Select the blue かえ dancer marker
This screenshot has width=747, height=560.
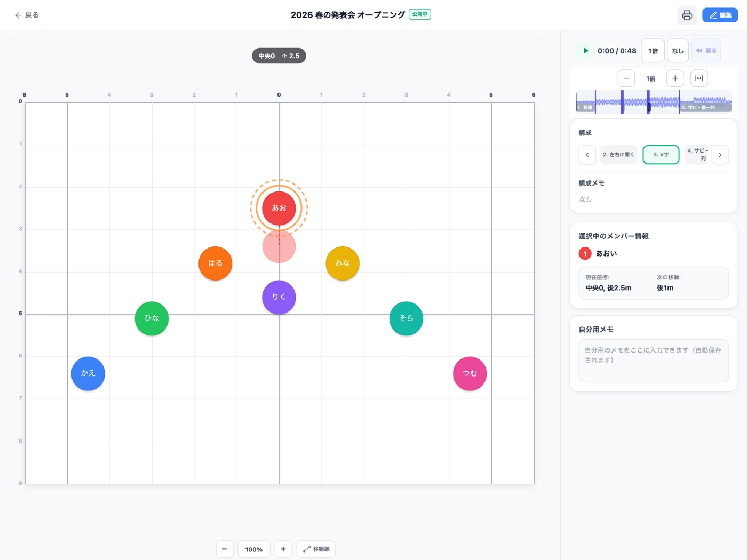(88, 373)
